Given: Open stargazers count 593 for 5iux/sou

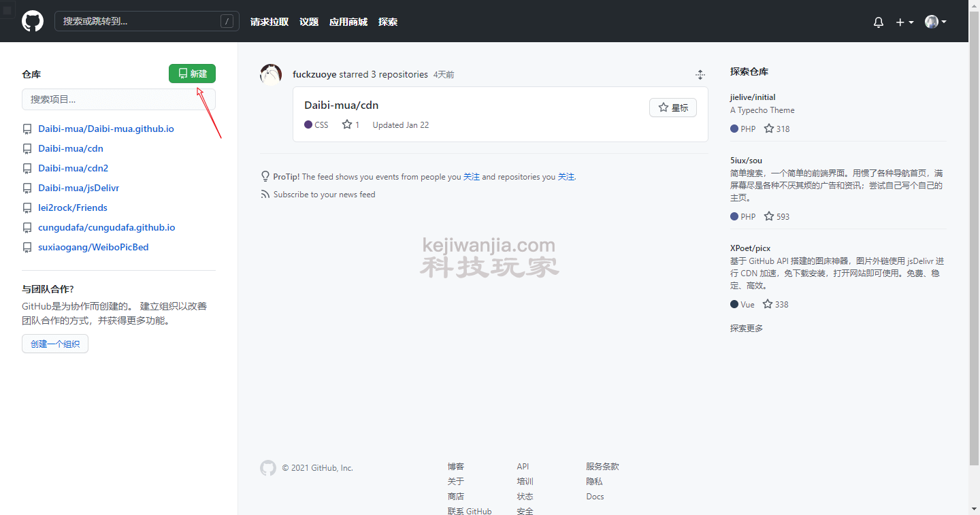Looking at the screenshot, I should [x=777, y=216].
